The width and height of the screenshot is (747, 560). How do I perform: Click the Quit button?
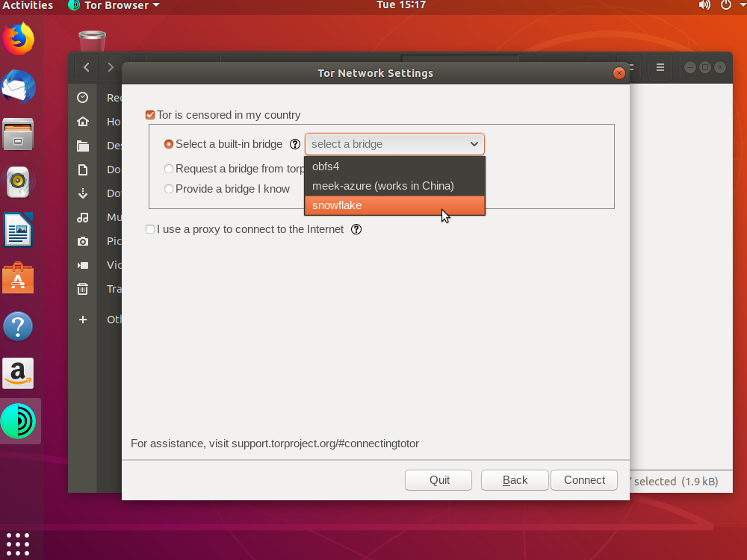[x=438, y=480]
